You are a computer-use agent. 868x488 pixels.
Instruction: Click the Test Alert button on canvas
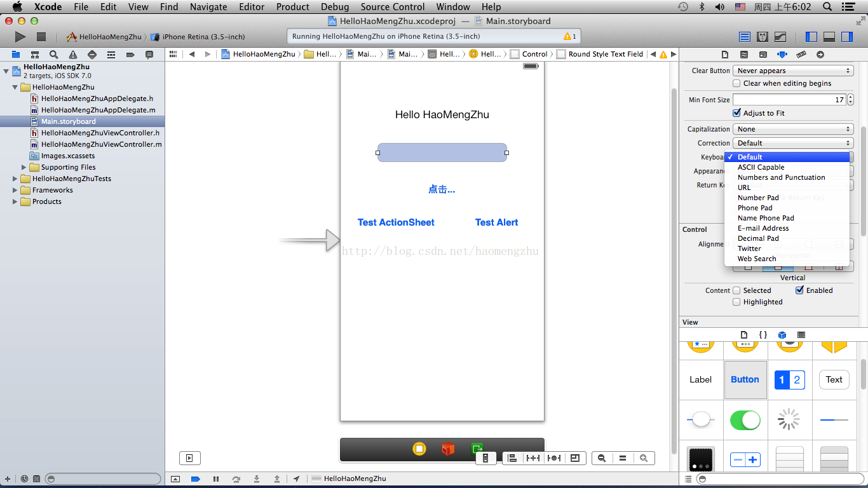[496, 222]
